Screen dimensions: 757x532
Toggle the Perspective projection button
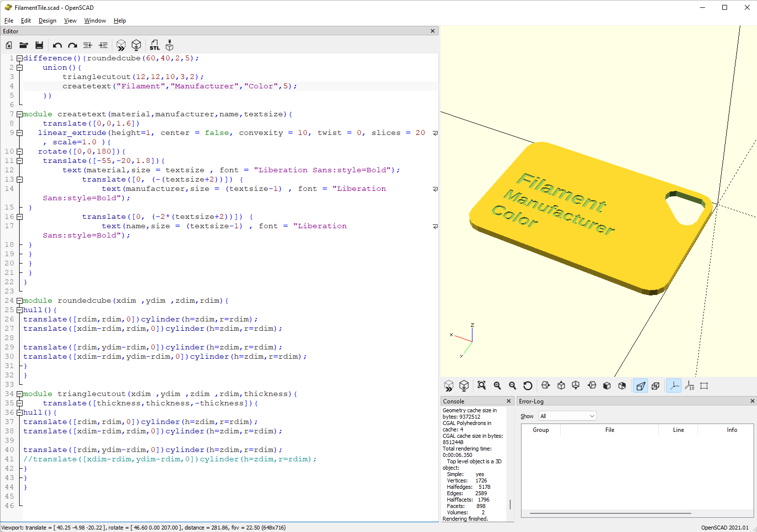(640, 386)
